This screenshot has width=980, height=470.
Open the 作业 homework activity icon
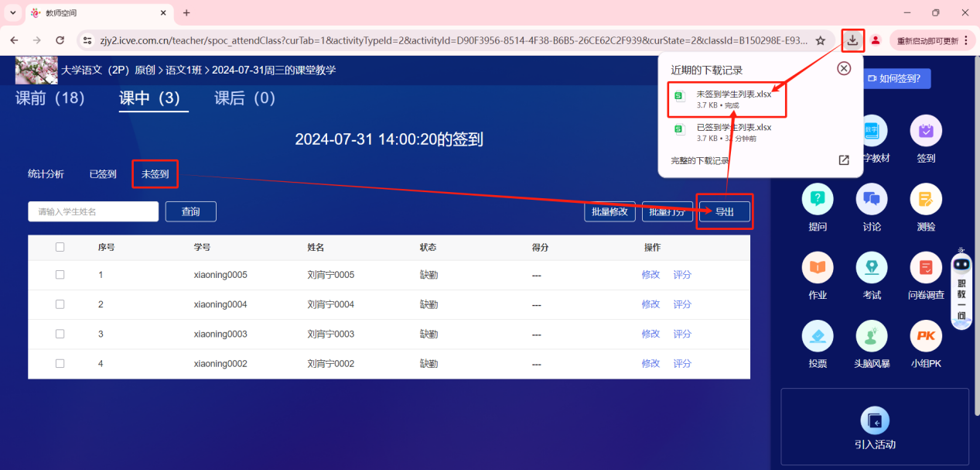pos(818,268)
